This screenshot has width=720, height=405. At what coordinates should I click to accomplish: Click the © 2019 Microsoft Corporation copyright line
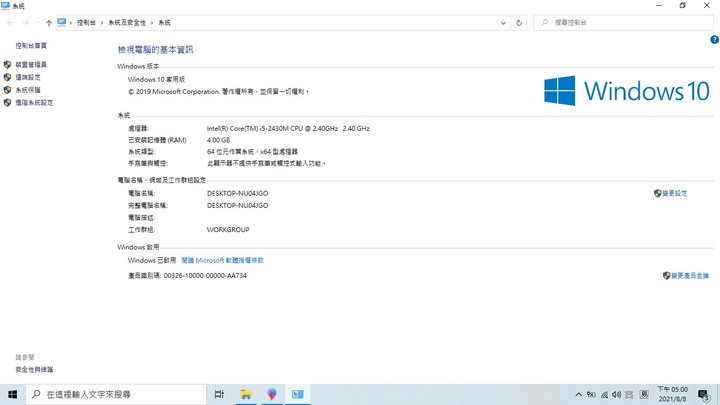[x=218, y=92]
